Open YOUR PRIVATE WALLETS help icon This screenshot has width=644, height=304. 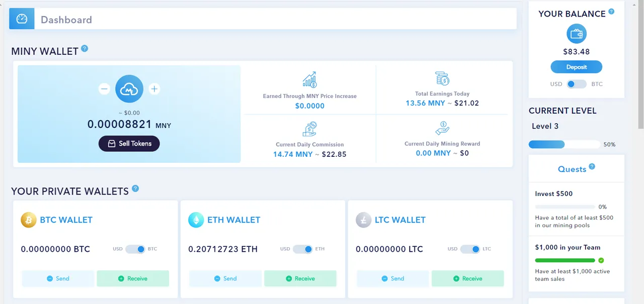135,189
